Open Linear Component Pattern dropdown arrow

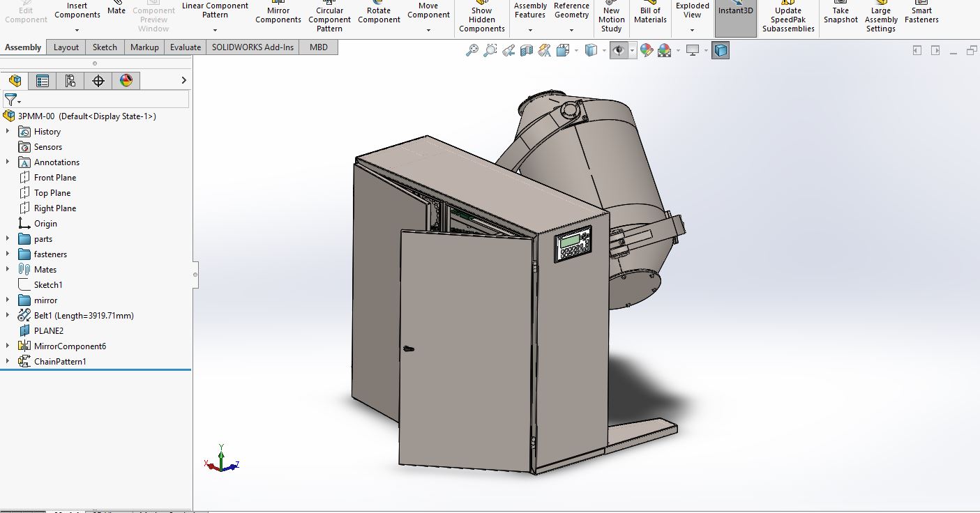[x=215, y=30]
